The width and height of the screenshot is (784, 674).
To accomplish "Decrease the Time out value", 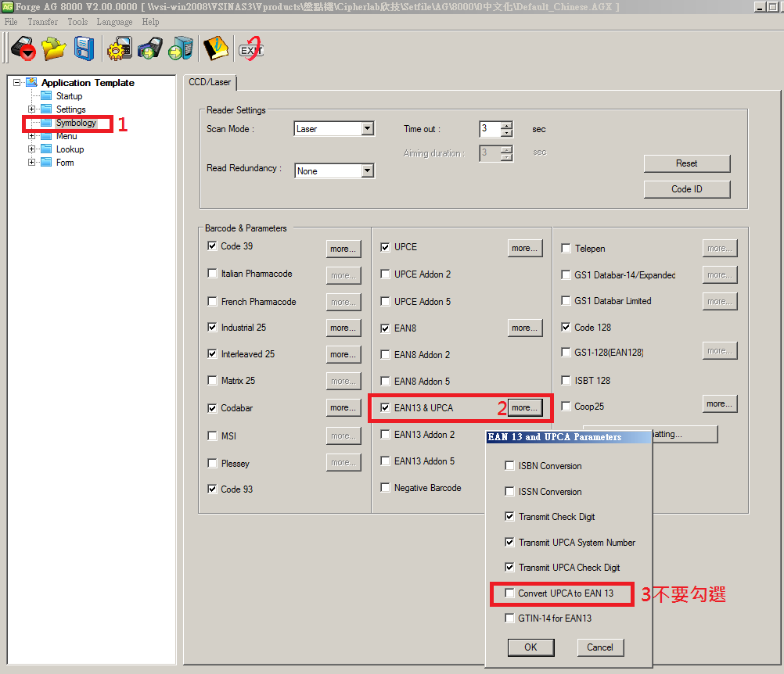I will [x=506, y=132].
